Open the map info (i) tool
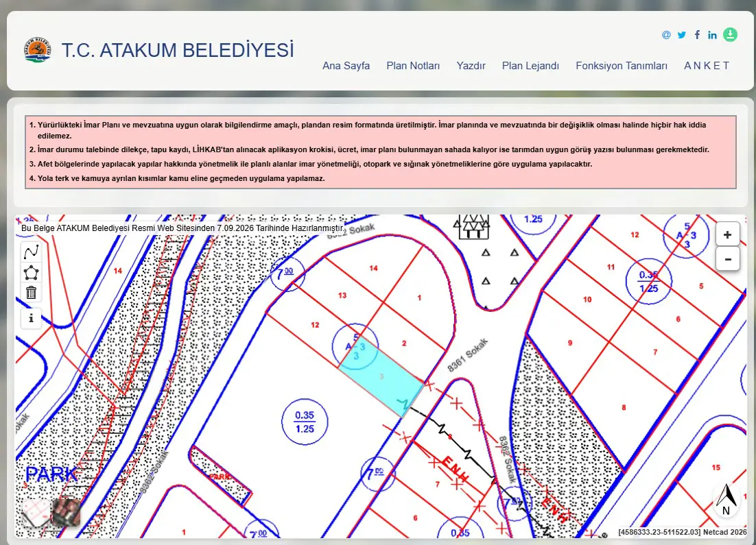 click(32, 318)
